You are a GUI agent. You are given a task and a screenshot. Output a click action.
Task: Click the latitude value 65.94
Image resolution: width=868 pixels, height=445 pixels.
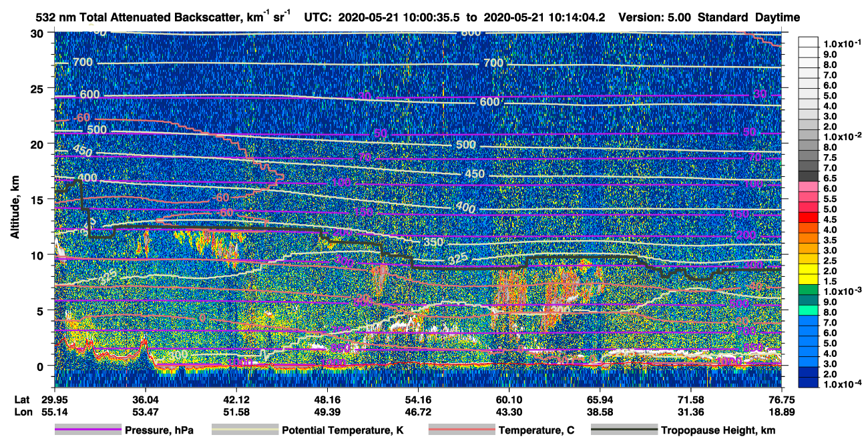[x=600, y=400]
